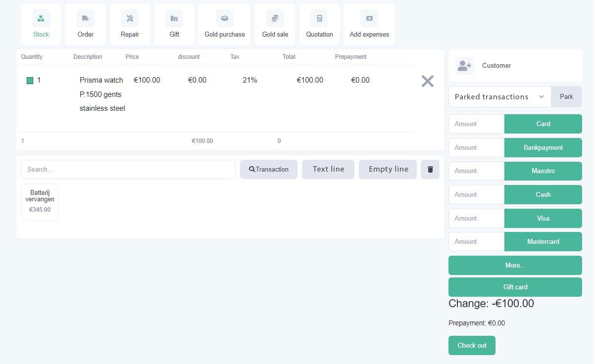The width and height of the screenshot is (594, 364).
Task: Click the trash delete icon
Action: (430, 169)
